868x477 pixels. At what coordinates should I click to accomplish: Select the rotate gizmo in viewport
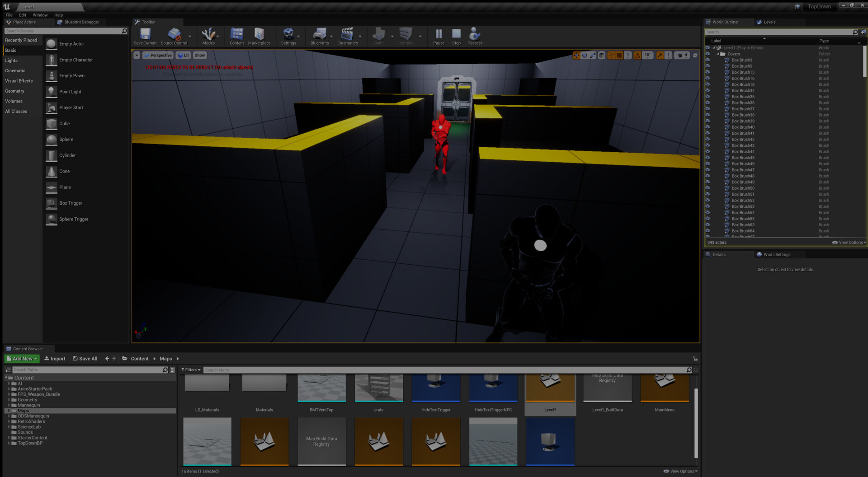tap(585, 55)
